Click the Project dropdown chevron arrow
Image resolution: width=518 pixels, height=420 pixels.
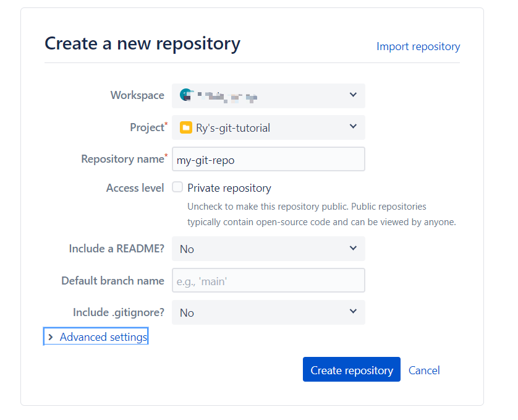[353, 127]
